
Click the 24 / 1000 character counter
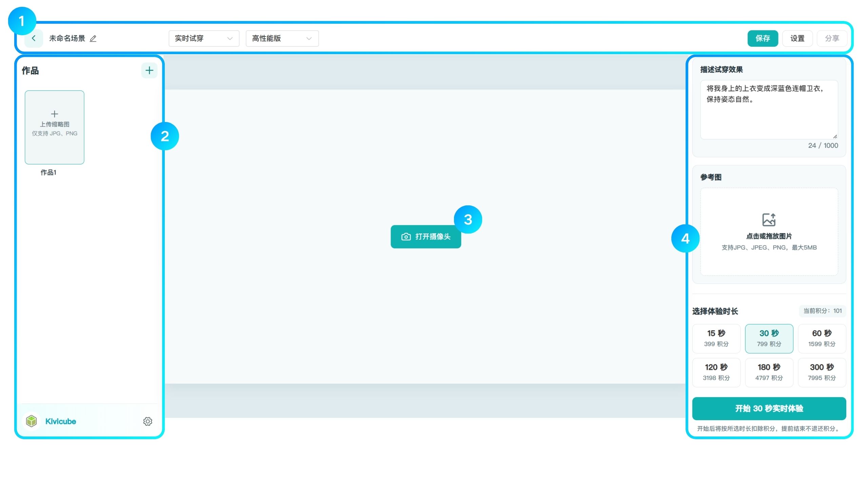coord(823,145)
